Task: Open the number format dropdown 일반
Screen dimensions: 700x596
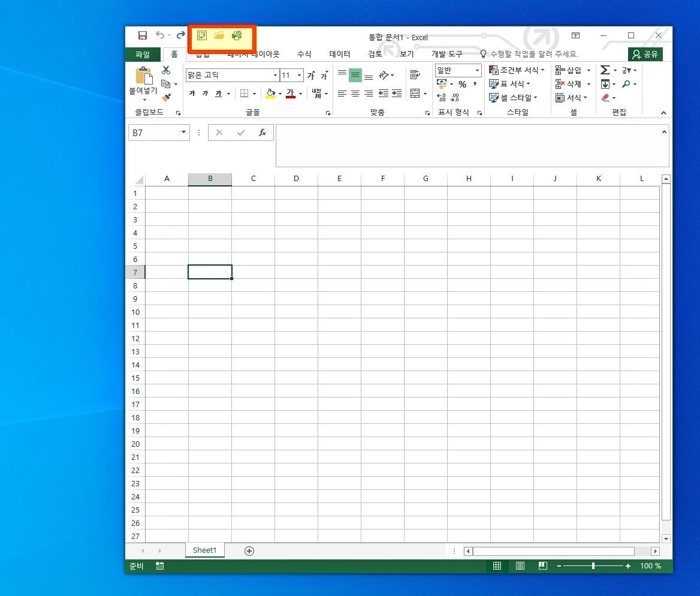Action: tap(477, 70)
